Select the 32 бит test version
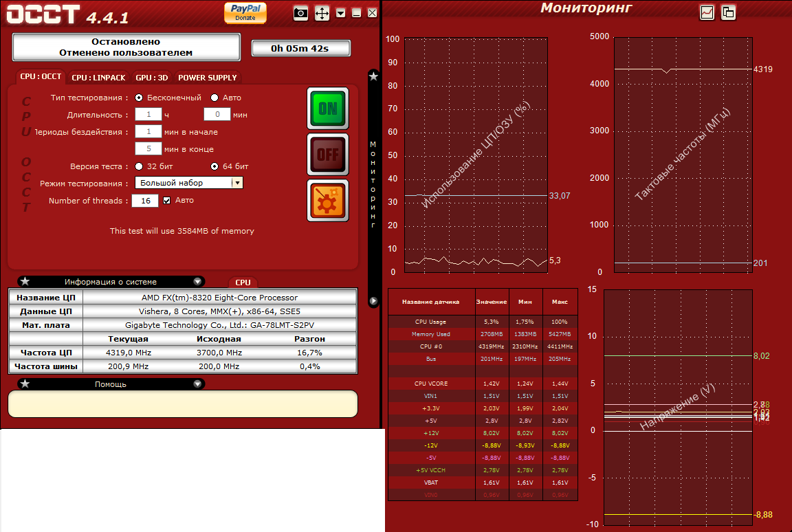Screen dimensions: 792x532 pyautogui.click(x=139, y=166)
